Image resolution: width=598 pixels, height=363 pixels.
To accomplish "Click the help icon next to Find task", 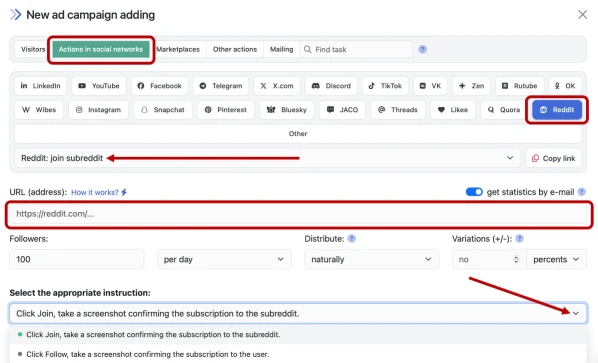I will (x=423, y=49).
